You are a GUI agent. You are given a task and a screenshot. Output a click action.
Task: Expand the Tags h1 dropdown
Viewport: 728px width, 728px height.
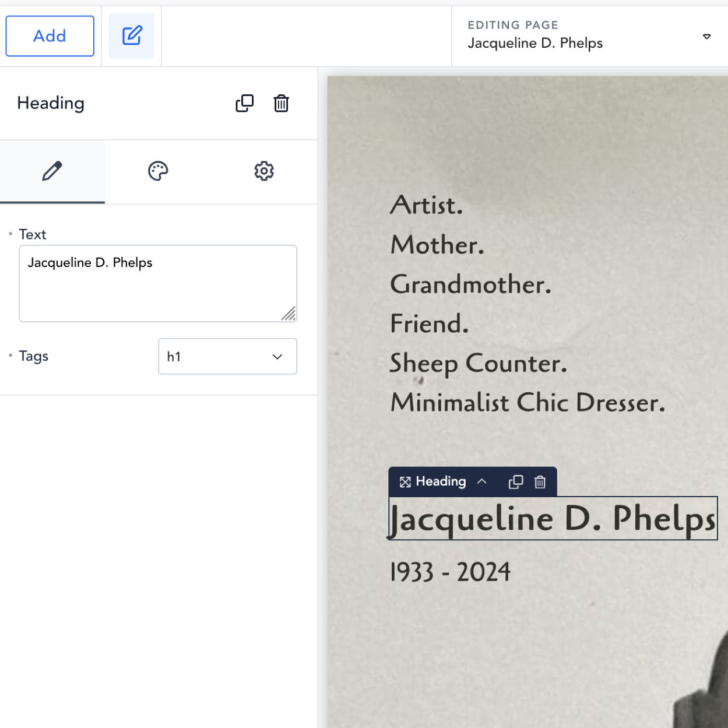(227, 356)
